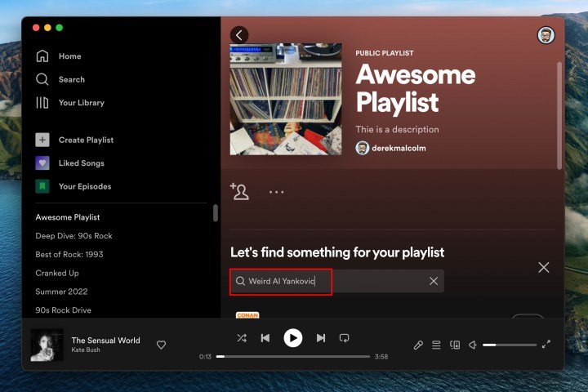Select Deep Dive: 90s Rock playlist
Viewport: 588px width, 392px height.
[x=73, y=236]
